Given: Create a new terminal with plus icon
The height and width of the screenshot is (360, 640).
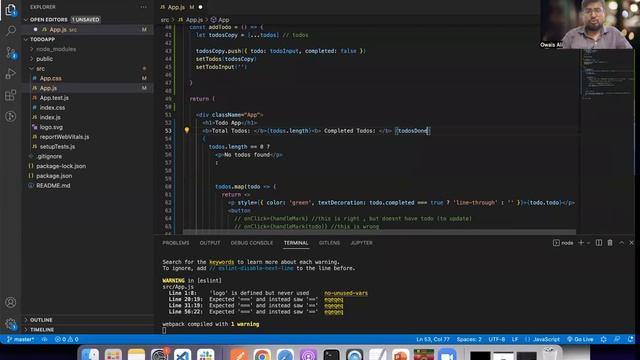Looking at the screenshot, I should [581, 243].
